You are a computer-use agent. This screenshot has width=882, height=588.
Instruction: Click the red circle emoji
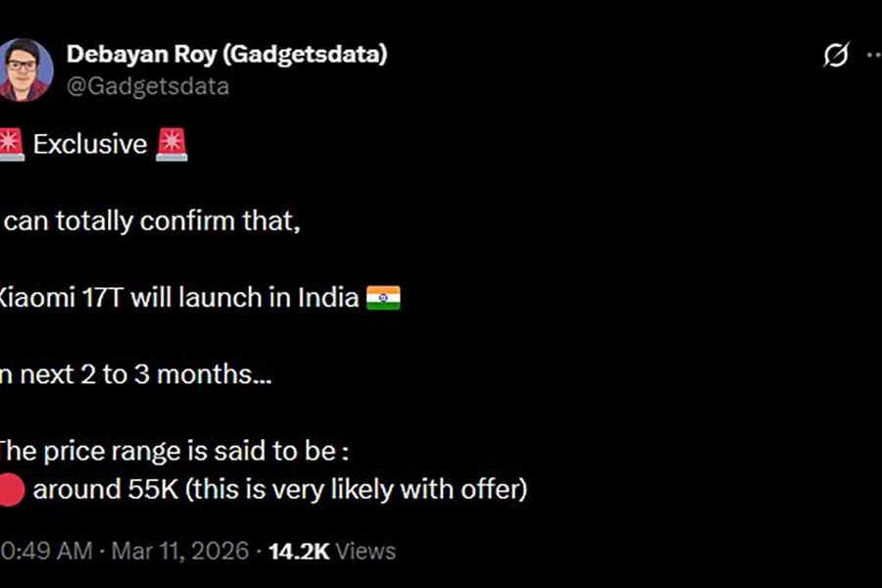(x=10, y=489)
